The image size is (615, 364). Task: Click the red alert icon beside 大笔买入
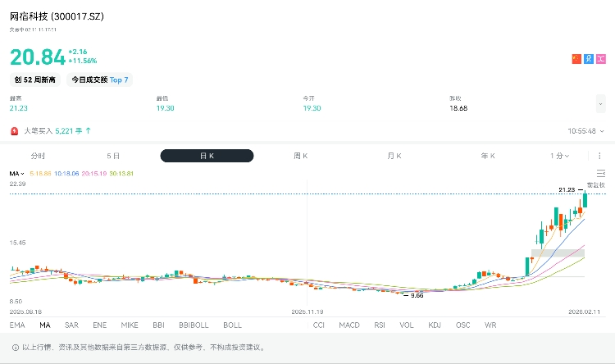14,130
